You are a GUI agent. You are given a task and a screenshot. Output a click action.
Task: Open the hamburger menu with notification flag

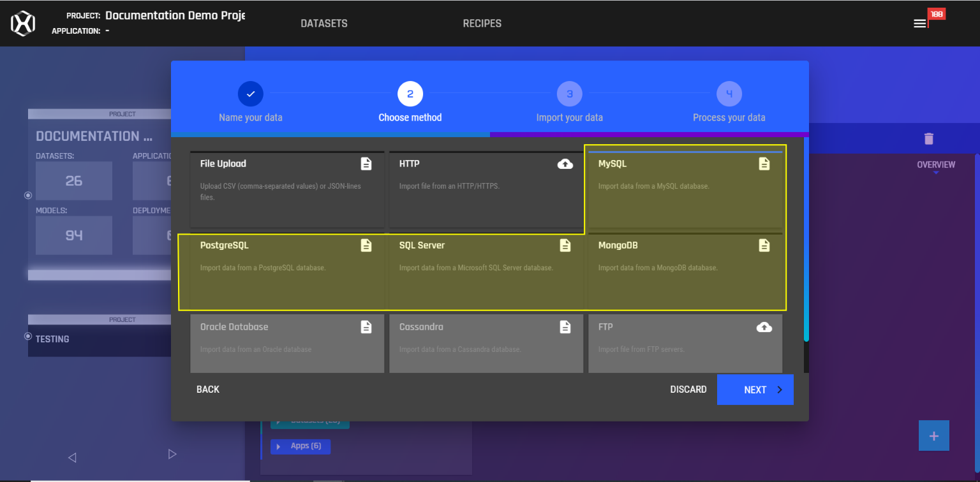coord(919,24)
